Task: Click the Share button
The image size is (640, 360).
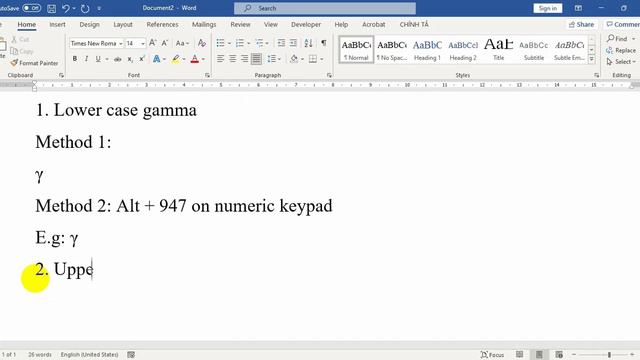Action: [581, 24]
